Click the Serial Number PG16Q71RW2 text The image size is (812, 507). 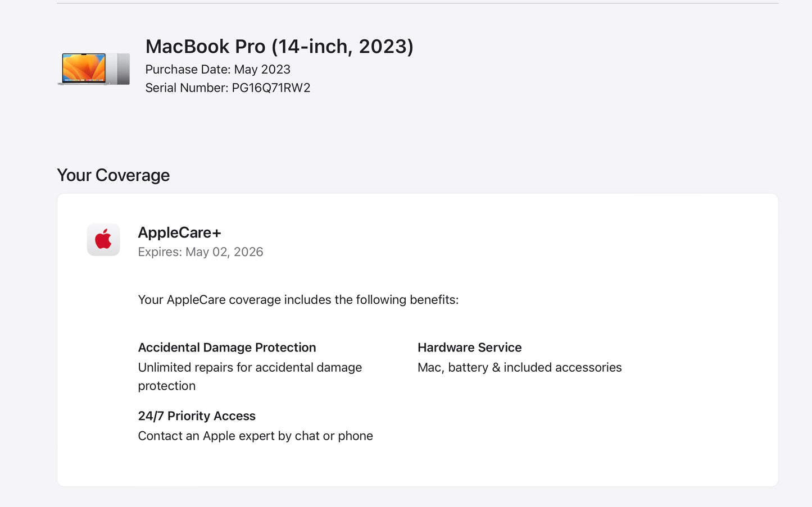(x=228, y=88)
